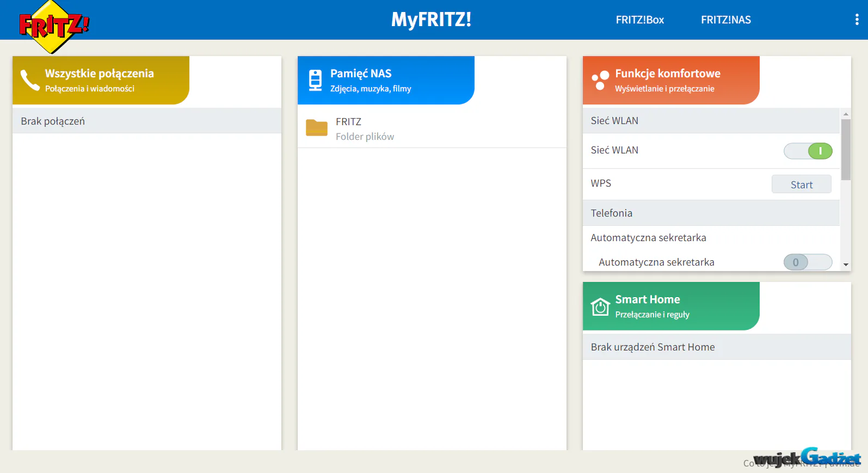This screenshot has width=868, height=473.
Task: Click the Funkcje komfortowe dots icon
Action: click(x=600, y=80)
